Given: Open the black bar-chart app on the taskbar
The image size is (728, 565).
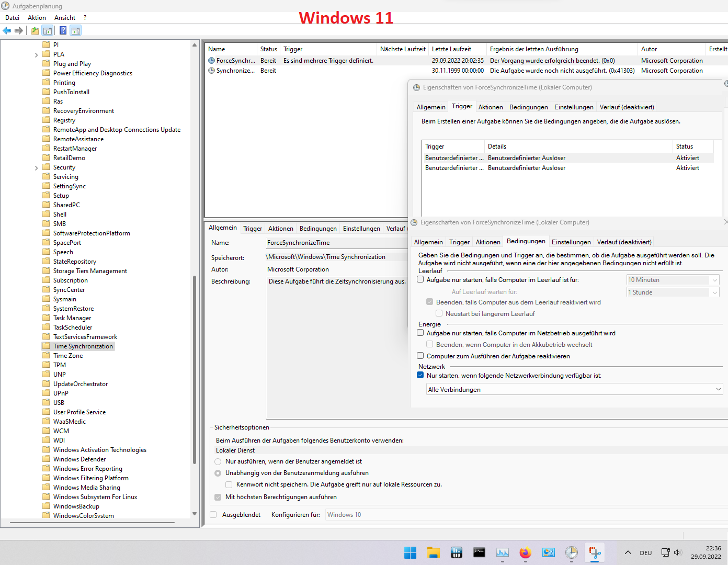Looking at the screenshot, I should point(456,552).
